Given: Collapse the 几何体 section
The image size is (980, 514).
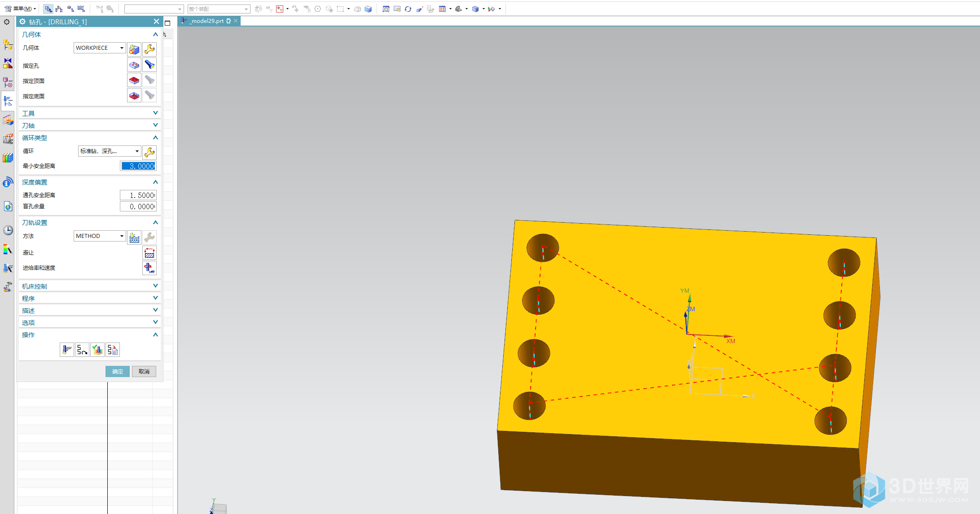Looking at the screenshot, I should click(155, 35).
